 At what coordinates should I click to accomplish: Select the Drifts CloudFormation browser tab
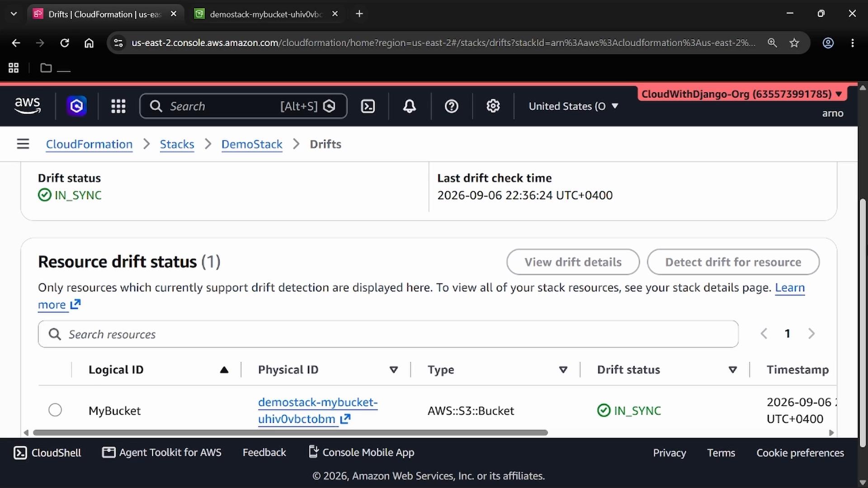pos(105,14)
